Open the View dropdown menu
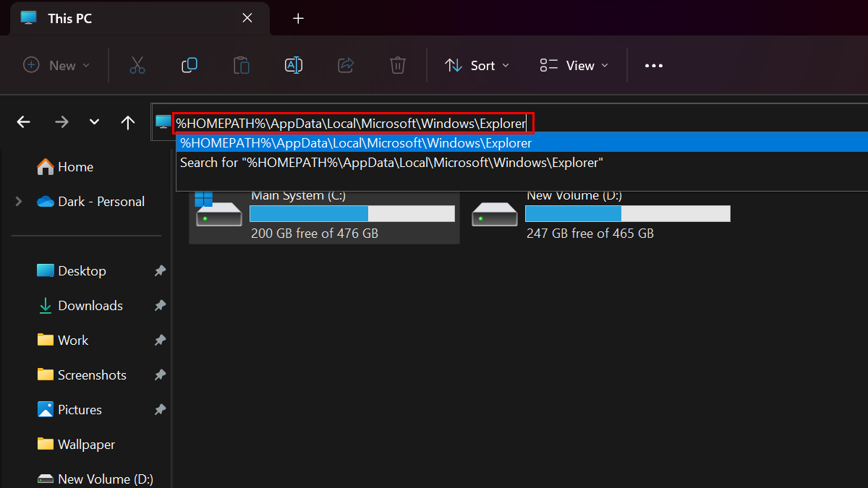 pyautogui.click(x=574, y=66)
